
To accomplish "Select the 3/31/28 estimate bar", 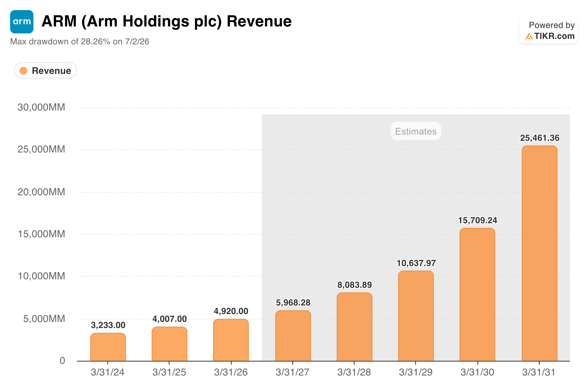I will tap(354, 327).
